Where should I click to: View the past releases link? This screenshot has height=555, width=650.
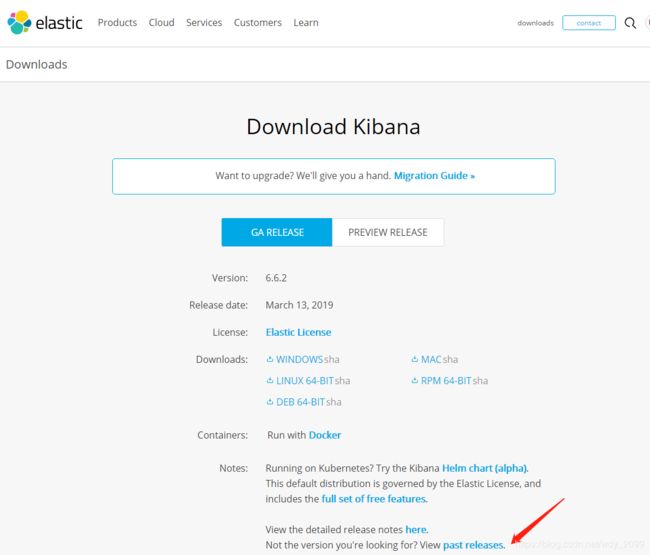[x=474, y=545]
